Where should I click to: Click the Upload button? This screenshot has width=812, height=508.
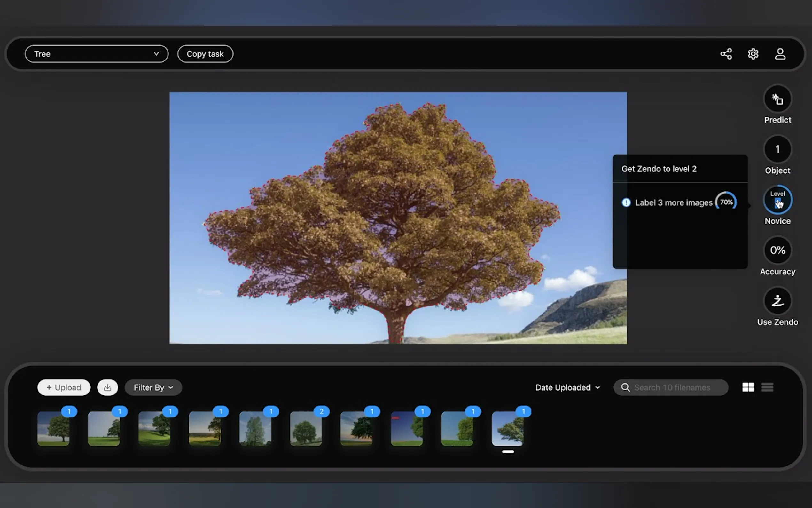pos(64,388)
